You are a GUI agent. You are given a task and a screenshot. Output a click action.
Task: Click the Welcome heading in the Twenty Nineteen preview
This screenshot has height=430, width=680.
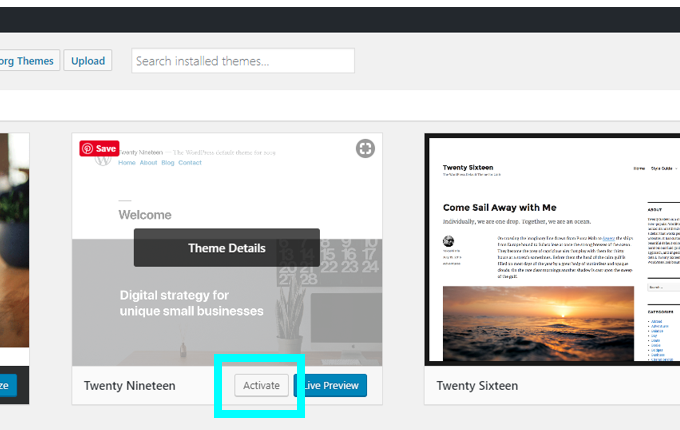click(145, 215)
